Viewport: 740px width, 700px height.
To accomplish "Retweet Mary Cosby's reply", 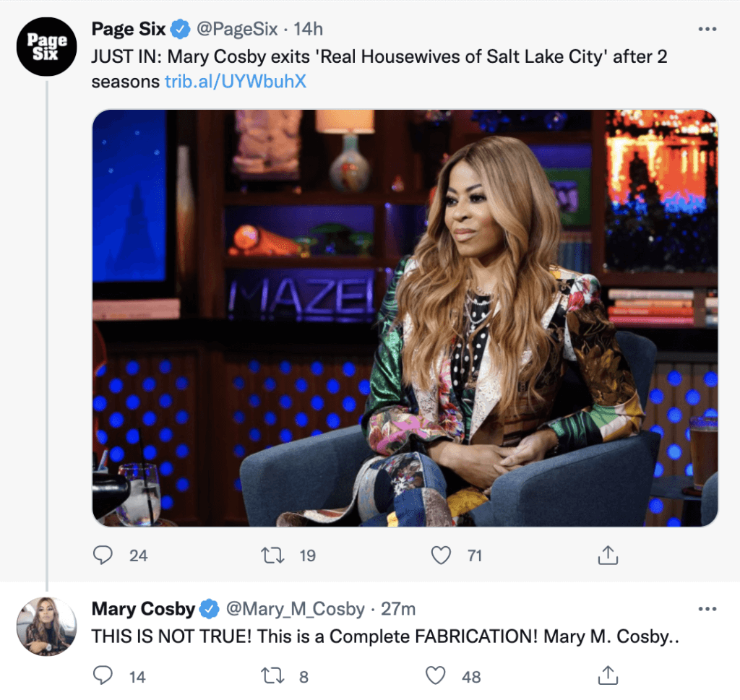I will pyautogui.click(x=273, y=676).
